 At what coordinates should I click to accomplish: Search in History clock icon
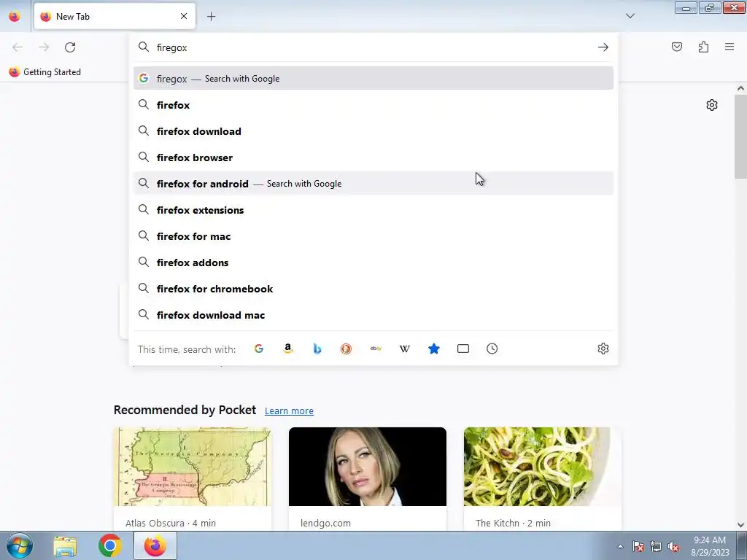click(x=492, y=349)
